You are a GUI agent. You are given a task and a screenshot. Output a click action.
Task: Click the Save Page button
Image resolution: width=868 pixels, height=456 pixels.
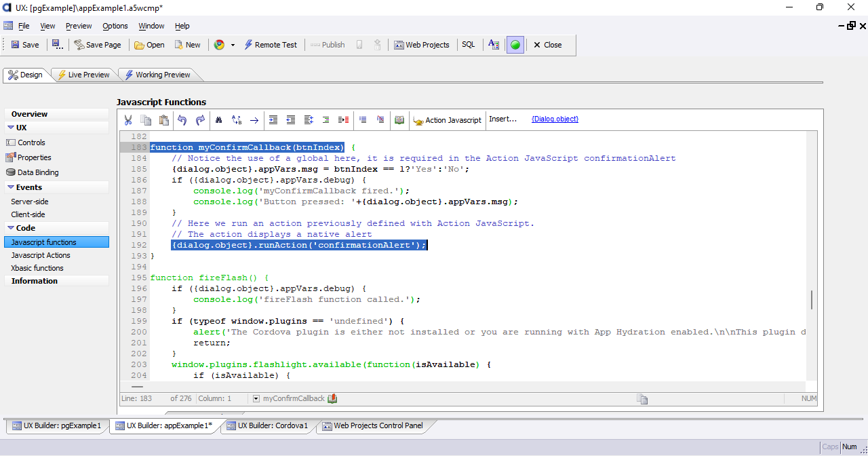pyautogui.click(x=98, y=45)
